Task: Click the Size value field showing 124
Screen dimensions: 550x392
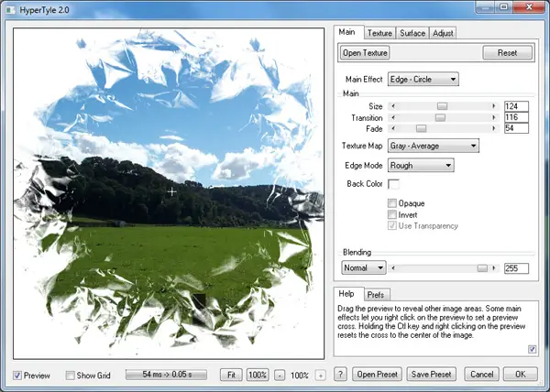Action: pos(516,106)
